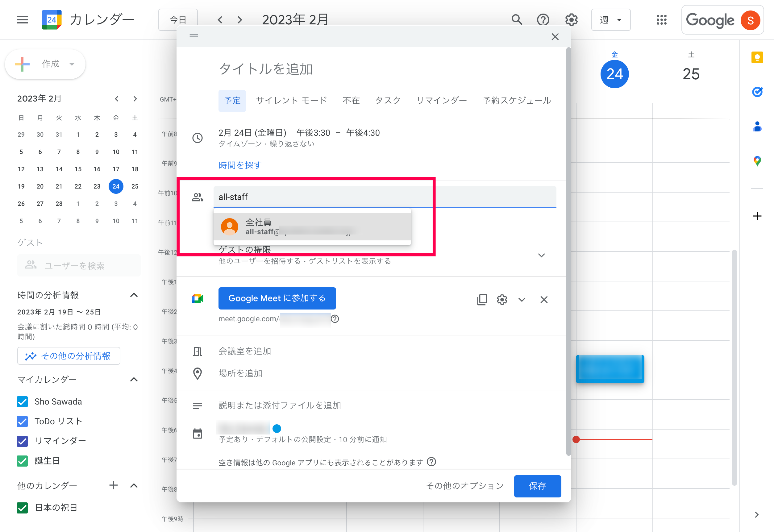Open Google Keep from the side panel

757,58
